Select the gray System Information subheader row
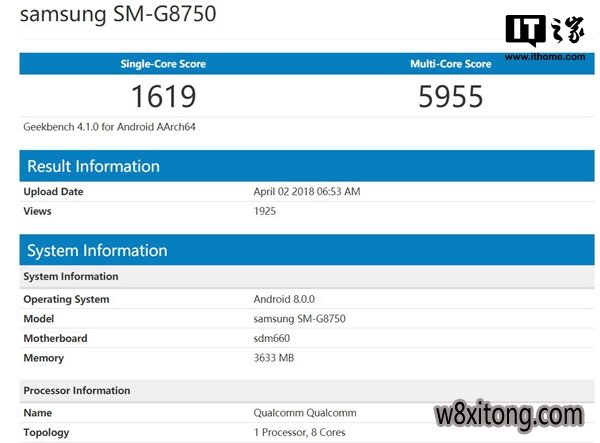600x443 pixels. pos(307,277)
